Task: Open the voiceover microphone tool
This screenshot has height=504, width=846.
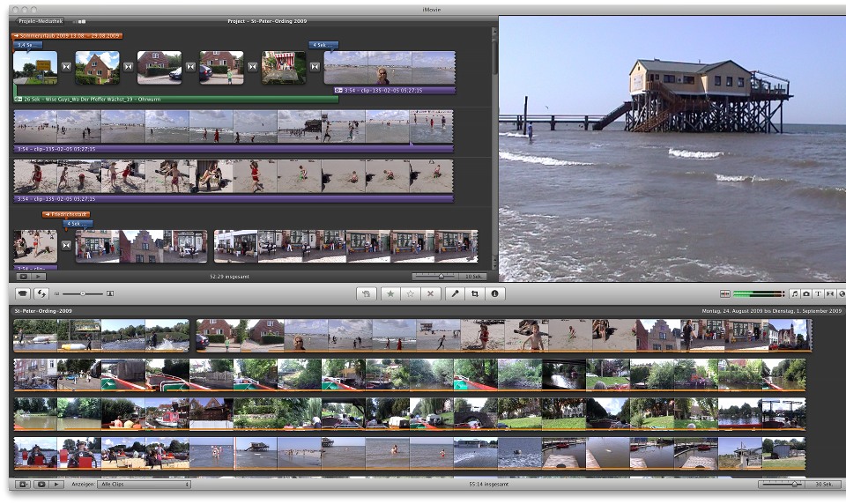Action: (455, 293)
